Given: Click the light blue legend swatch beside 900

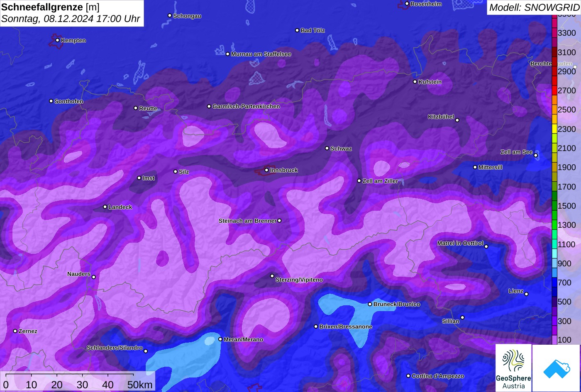Looking at the screenshot, I should point(554,263).
